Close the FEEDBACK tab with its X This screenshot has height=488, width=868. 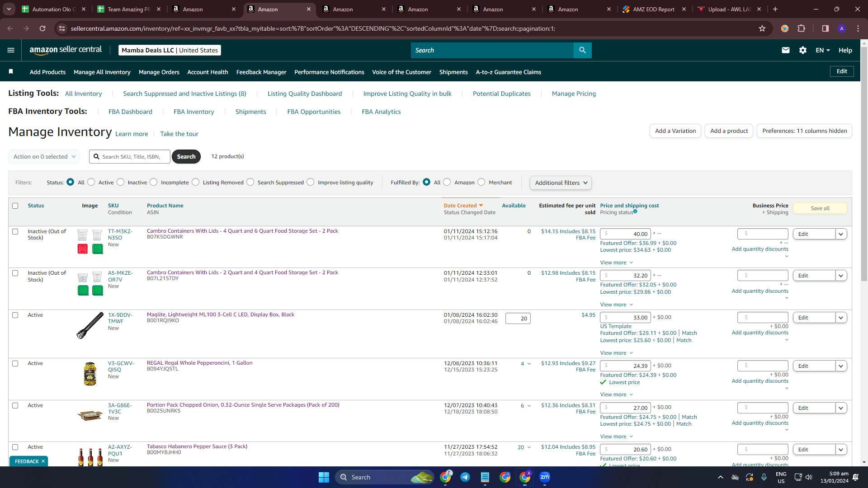(43, 461)
